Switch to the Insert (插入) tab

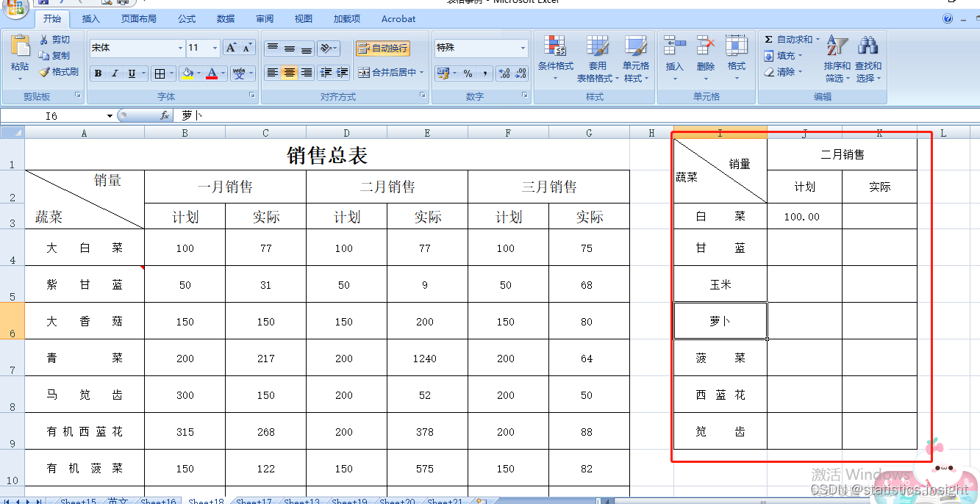91,19
